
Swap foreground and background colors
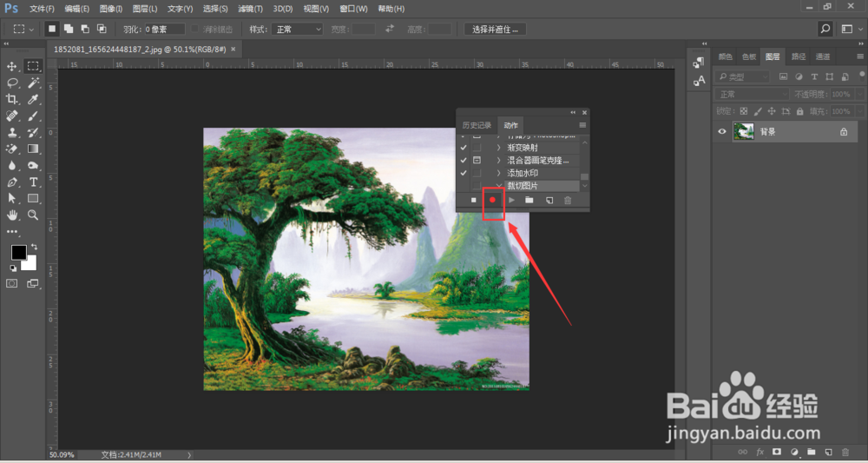point(35,247)
